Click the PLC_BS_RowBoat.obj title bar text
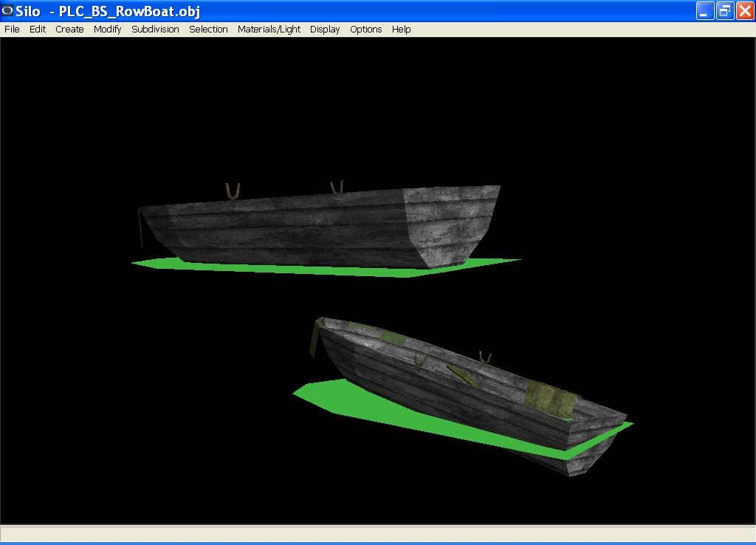Screen dimensions: 756x545 [129, 11]
